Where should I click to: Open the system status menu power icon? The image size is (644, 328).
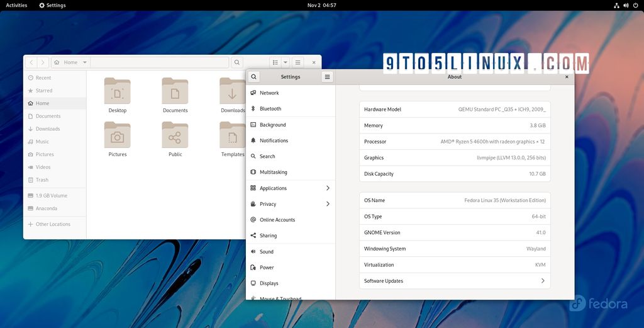[x=635, y=5]
